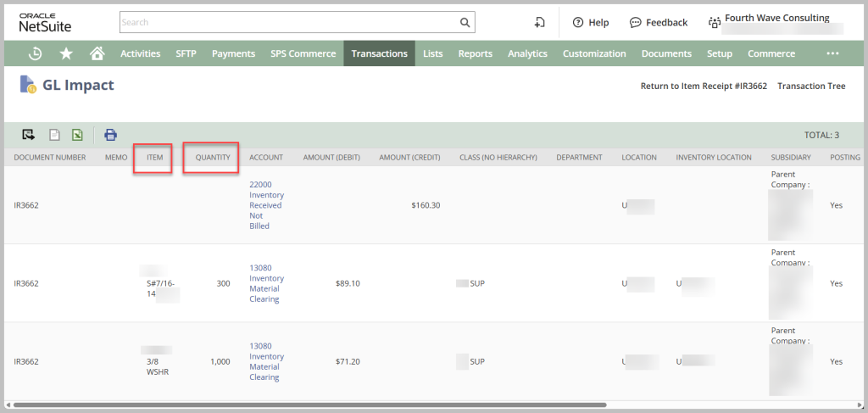Image resolution: width=868 pixels, height=413 pixels.
Task: Click the Create New icon beside Help
Action: (540, 22)
